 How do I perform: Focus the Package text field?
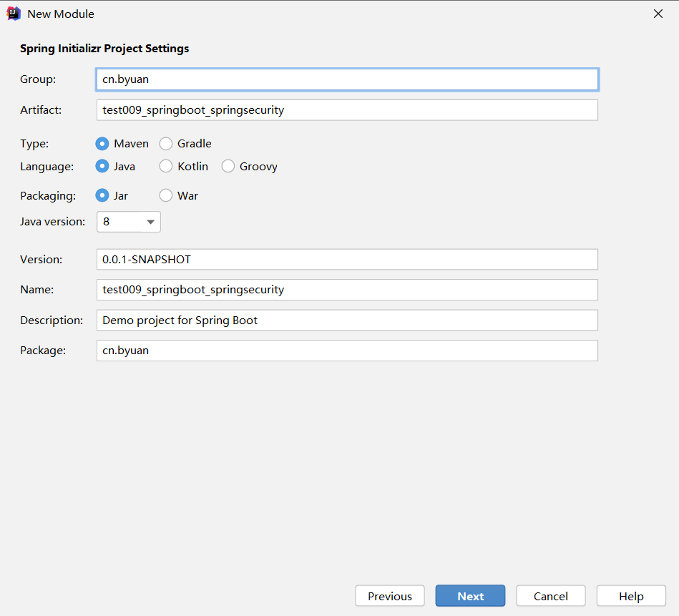pyautogui.click(x=347, y=351)
